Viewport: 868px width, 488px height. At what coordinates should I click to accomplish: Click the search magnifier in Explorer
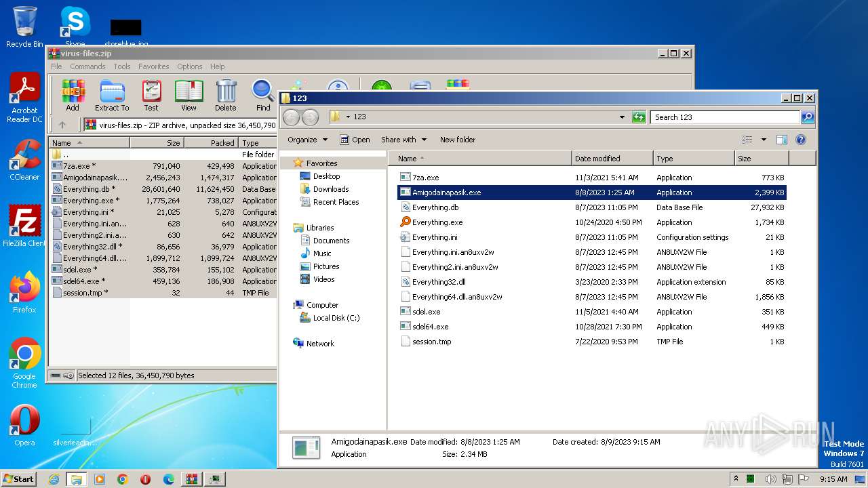[x=808, y=117]
